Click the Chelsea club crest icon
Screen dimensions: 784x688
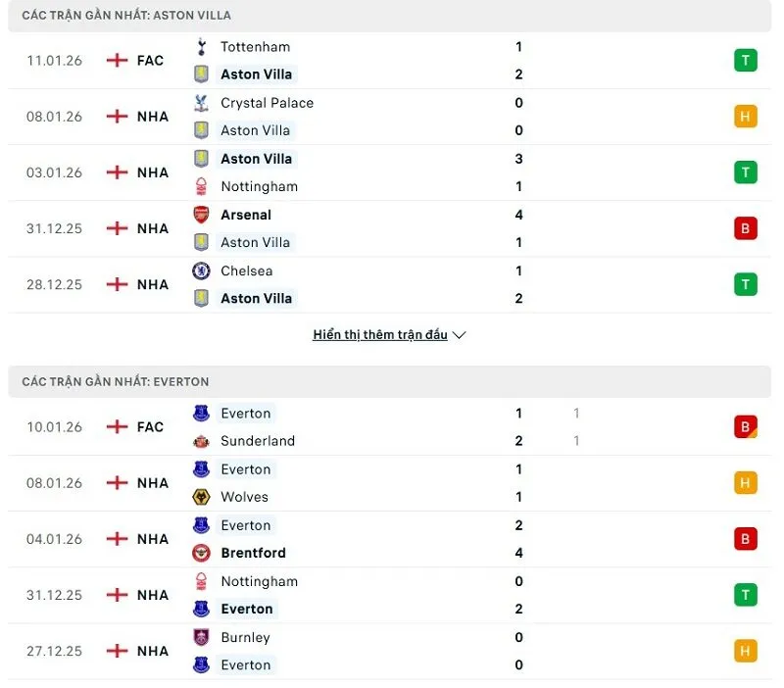point(201,270)
